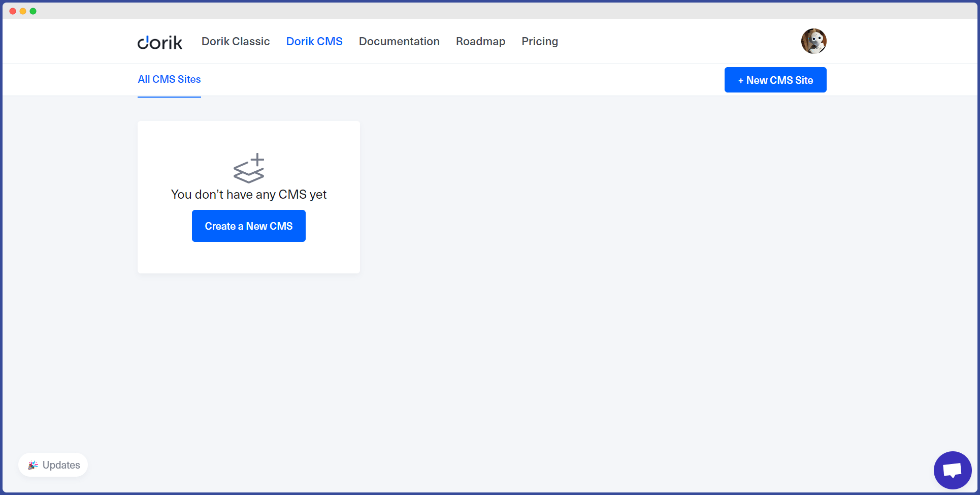
Task: Open the chat support bubble
Action: (953, 470)
